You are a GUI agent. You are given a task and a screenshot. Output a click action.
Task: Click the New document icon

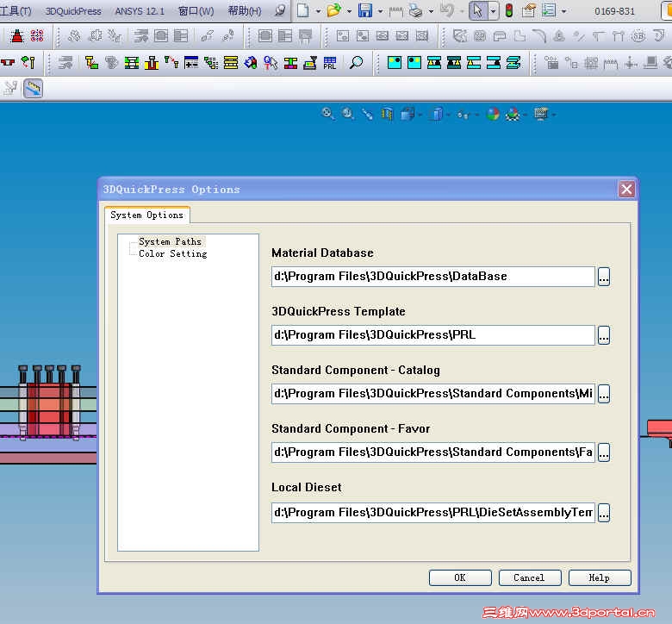point(303,10)
